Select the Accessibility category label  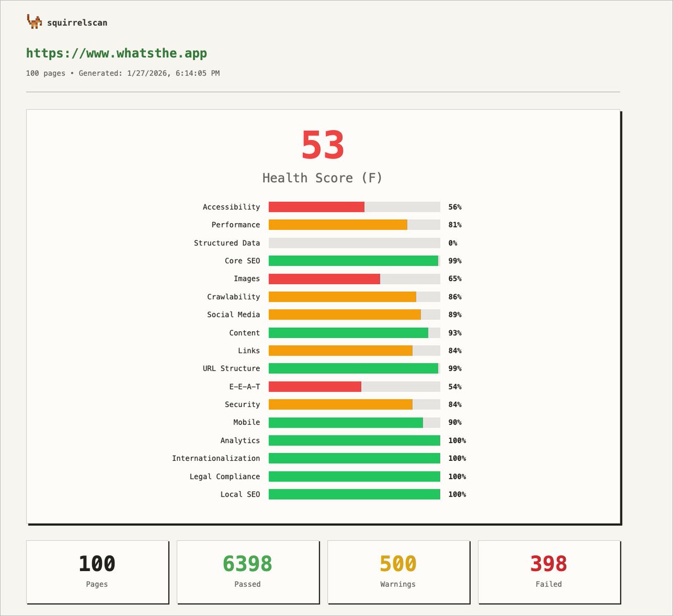pos(231,207)
